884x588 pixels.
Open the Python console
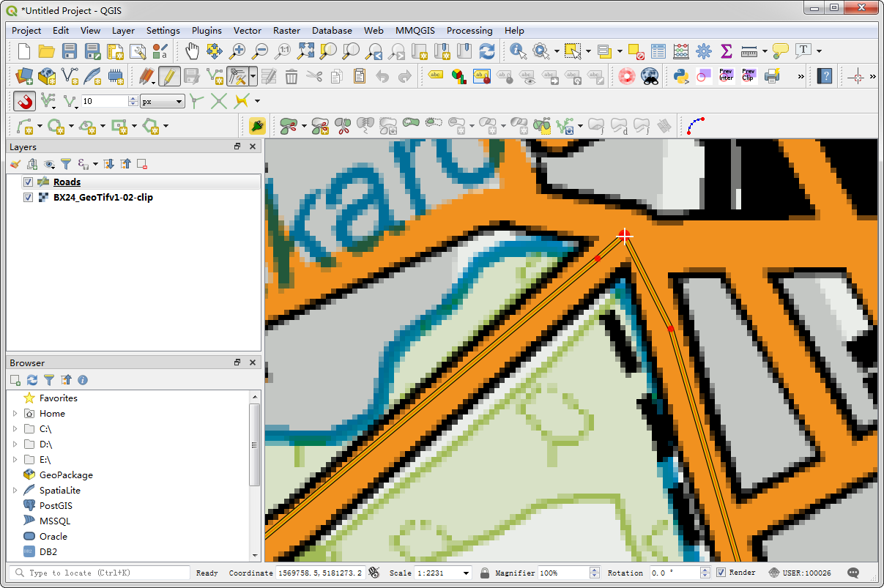click(x=682, y=75)
